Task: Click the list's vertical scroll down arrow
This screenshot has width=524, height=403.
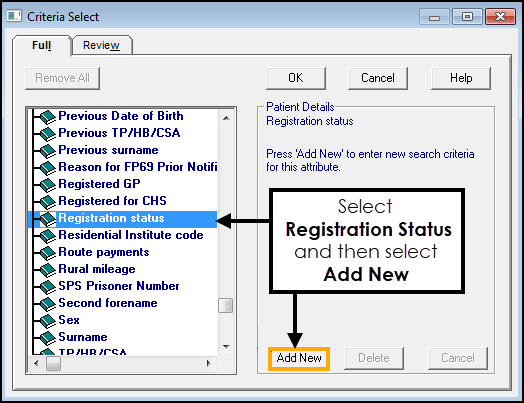Action: (x=226, y=347)
